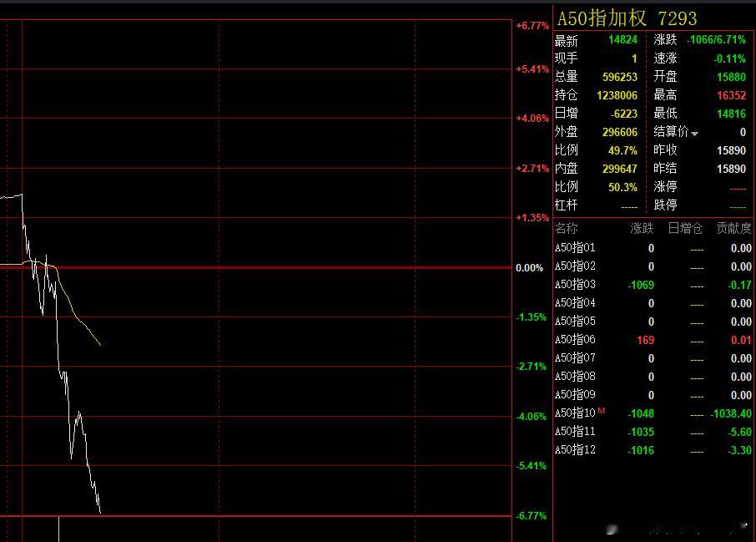Viewport: 756px width, 542px height.
Task: Select the A50指12 contract row
Action: pyautogui.click(x=653, y=450)
